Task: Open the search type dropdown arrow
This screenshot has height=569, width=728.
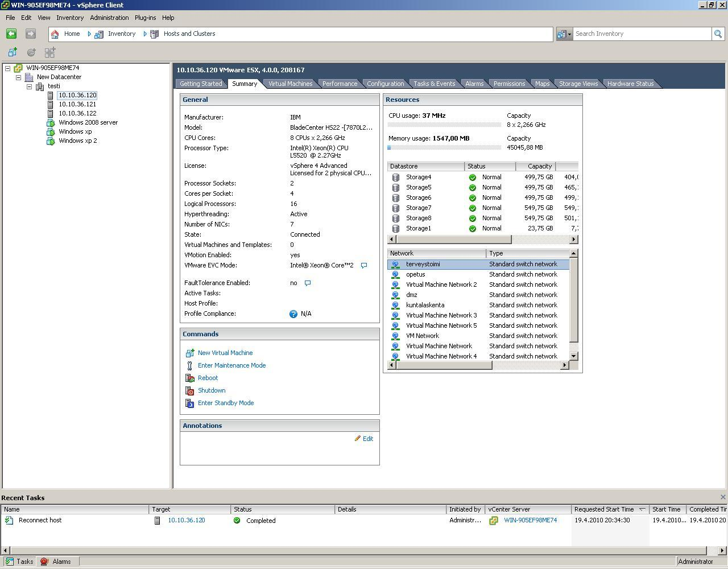Action: [x=569, y=34]
